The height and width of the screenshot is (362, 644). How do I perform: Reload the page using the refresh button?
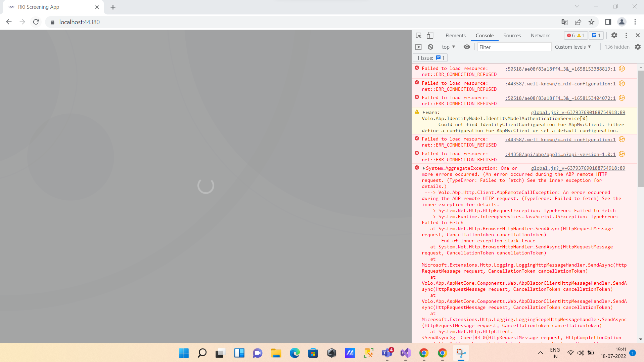click(x=36, y=22)
